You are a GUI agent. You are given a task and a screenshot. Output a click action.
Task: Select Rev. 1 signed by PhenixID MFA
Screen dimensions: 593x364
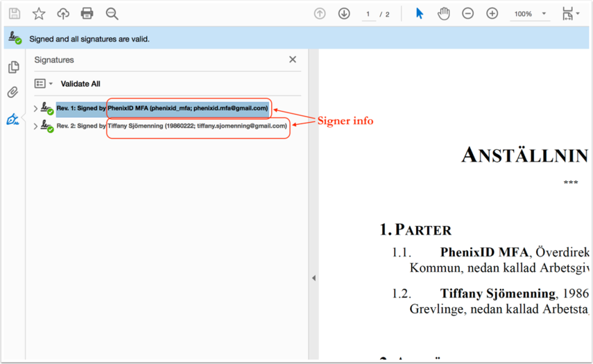click(x=162, y=108)
